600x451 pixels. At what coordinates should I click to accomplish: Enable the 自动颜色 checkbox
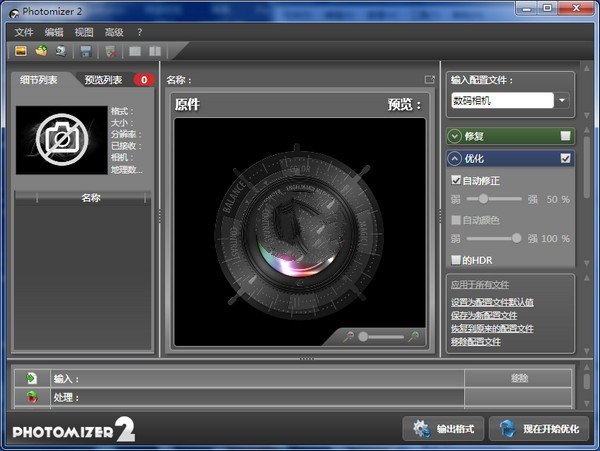point(456,220)
